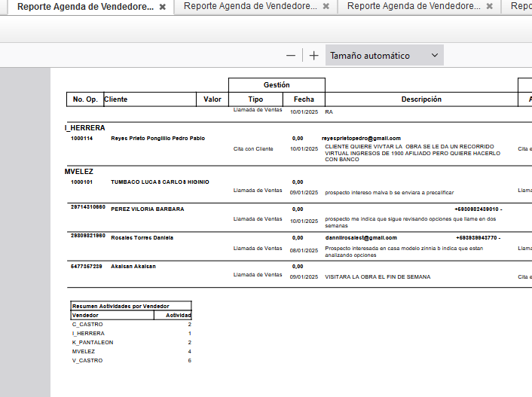532x397 pixels.
Task: Open the Tamaño automático zoom dropdown
Action: tap(384, 56)
